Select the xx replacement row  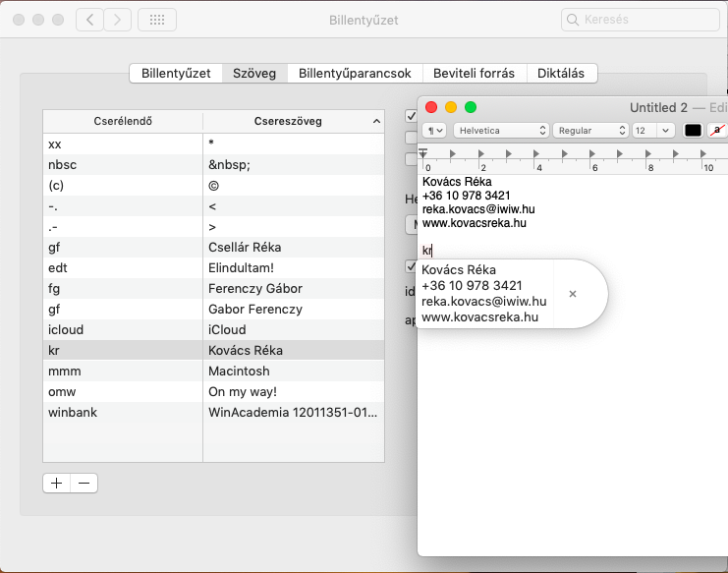point(213,143)
